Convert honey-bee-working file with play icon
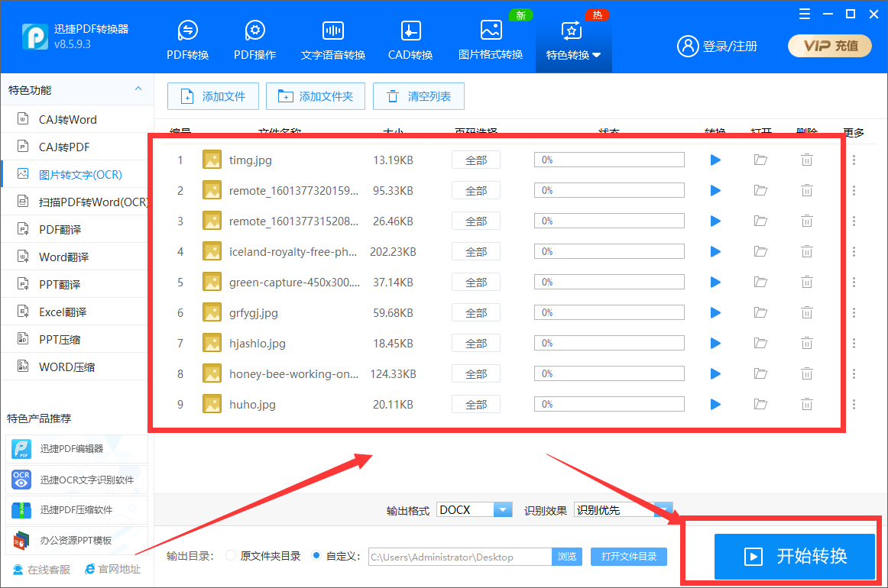Screen dimensions: 888x588 [715, 374]
